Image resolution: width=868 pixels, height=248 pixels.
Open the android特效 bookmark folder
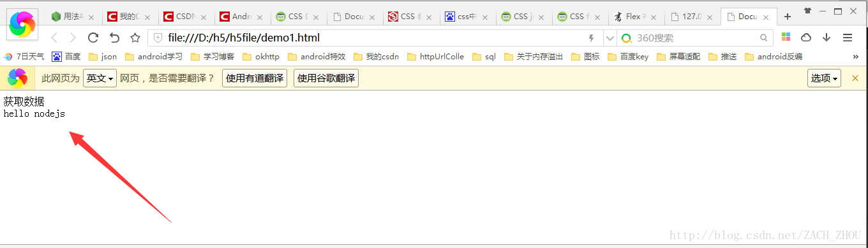[317, 57]
